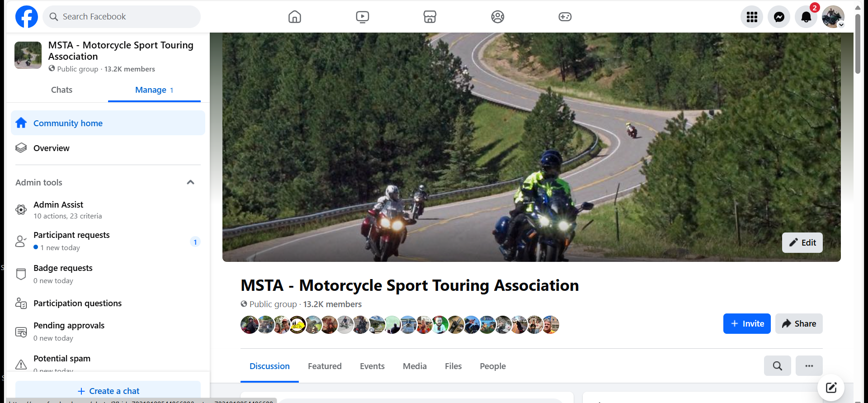Click the Search Facebook field
This screenshot has width=868, height=403.
(122, 17)
